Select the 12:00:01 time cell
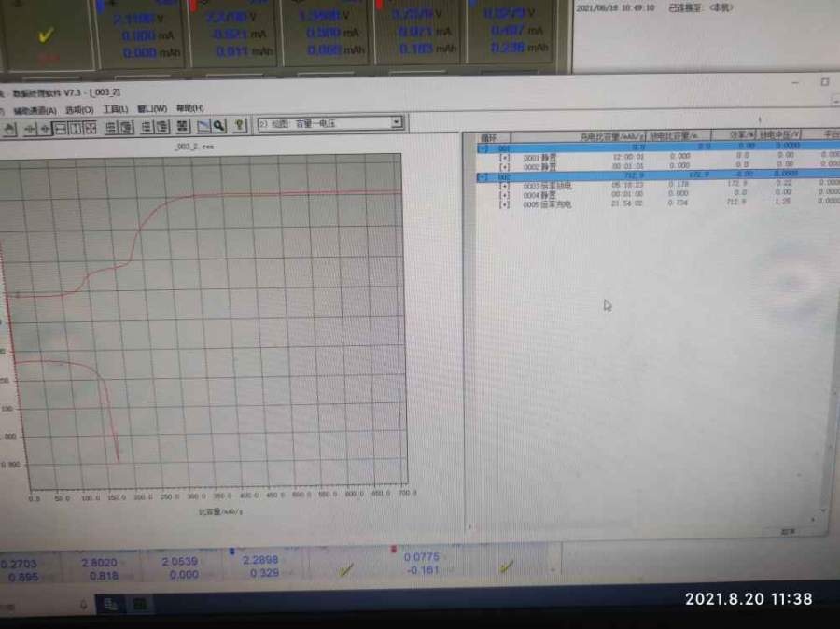The height and width of the screenshot is (629, 840). (x=628, y=157)
